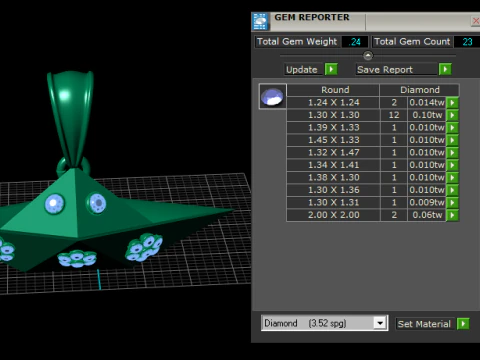Click the 0.10tw weight cell
This screenshot has width=480, height=360.
tap(427, 115)
